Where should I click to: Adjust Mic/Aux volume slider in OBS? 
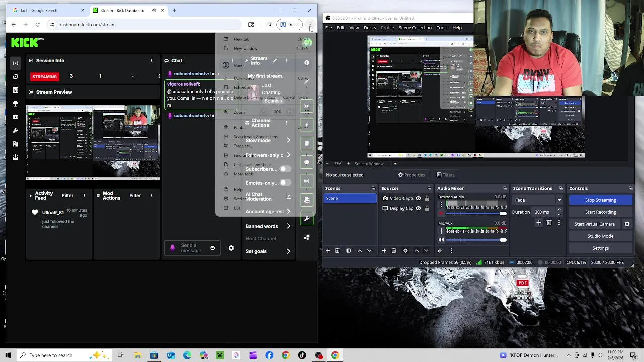tap(476, 240)
